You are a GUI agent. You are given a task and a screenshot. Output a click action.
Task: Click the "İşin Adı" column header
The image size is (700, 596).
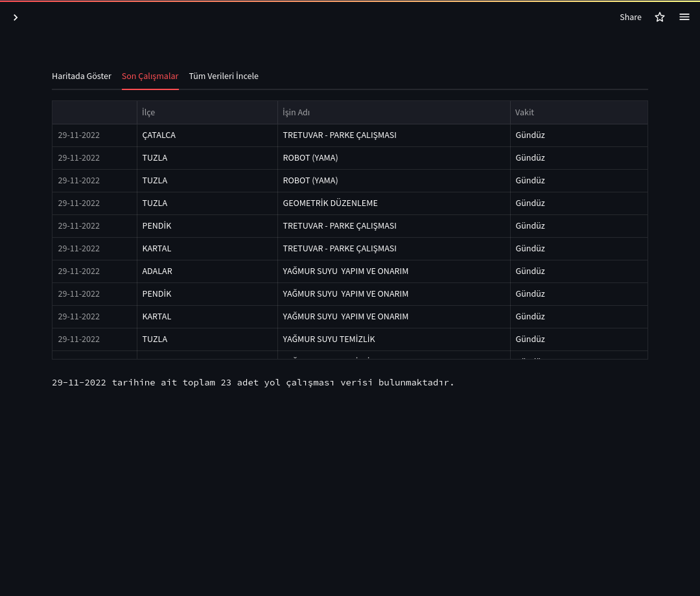(296, 112)
